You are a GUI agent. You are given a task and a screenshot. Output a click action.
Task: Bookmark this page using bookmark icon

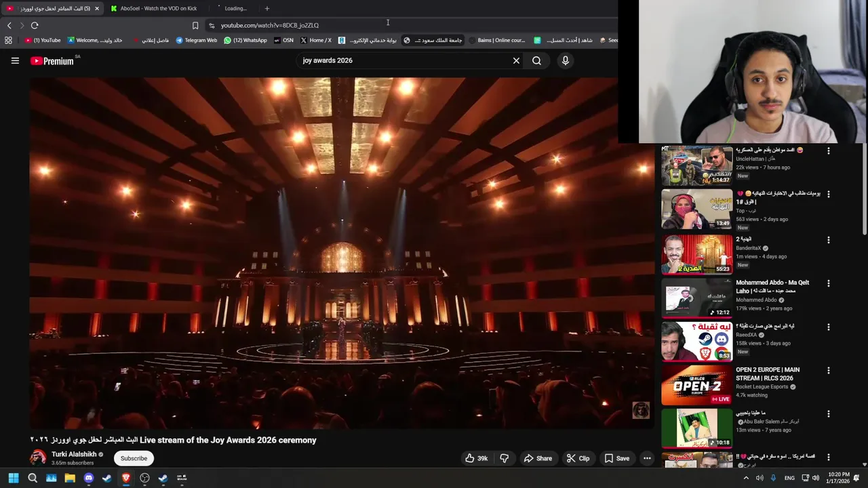[x=195, y=25]
